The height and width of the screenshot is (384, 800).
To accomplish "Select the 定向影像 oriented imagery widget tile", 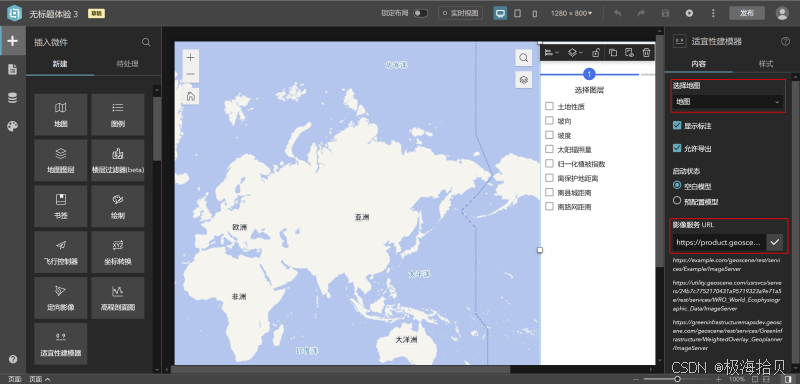I will pos(61,298).
